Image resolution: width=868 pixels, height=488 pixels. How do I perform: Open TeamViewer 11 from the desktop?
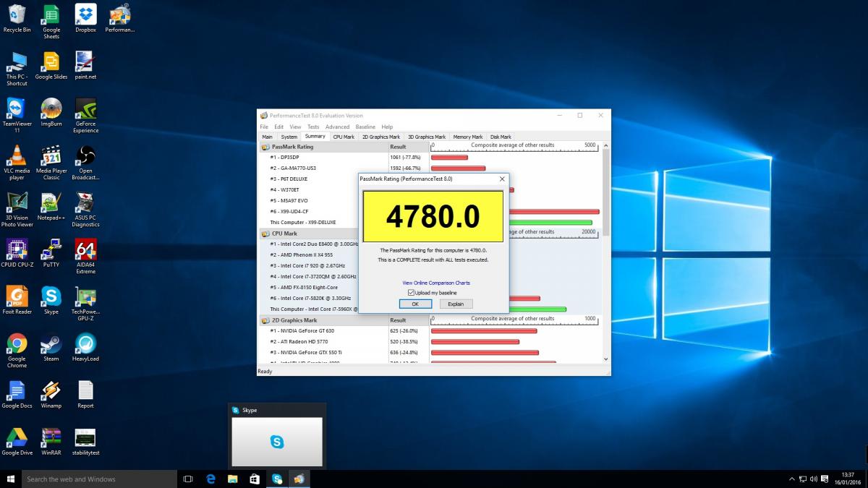coord(17,116)
